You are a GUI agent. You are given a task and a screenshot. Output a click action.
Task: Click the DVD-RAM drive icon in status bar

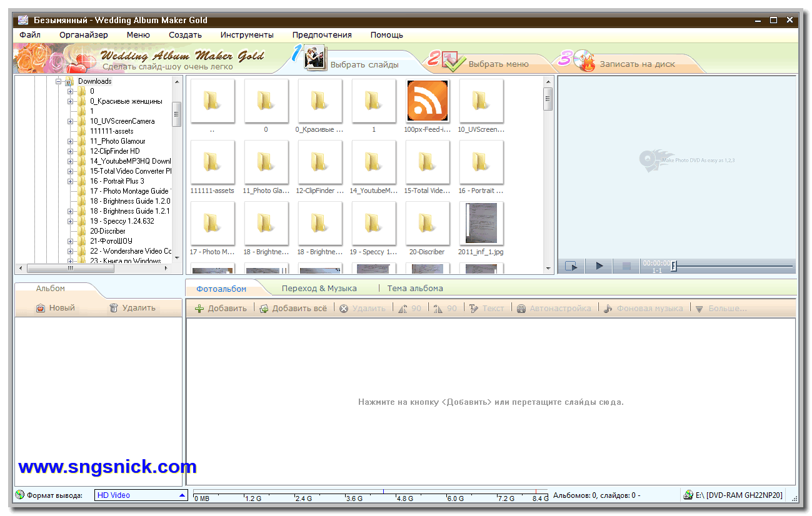click(x=688, y=495)
